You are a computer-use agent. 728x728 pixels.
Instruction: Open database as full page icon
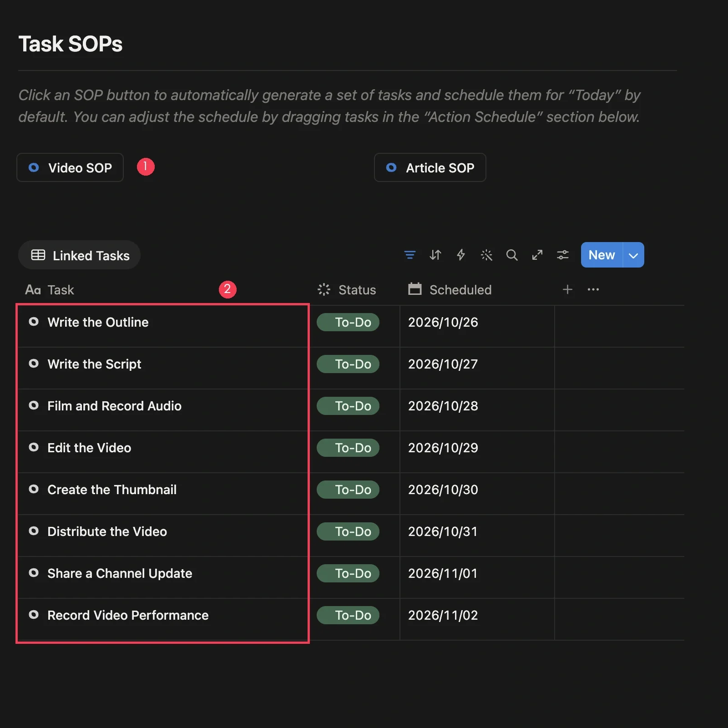pos(537,255)
